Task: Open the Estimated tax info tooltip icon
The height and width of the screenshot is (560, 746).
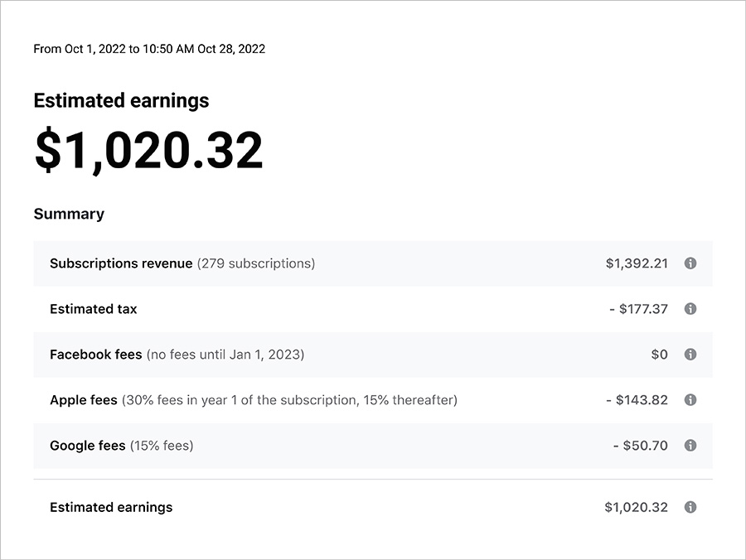Action: pyautogui.click(x=690, y=309)
